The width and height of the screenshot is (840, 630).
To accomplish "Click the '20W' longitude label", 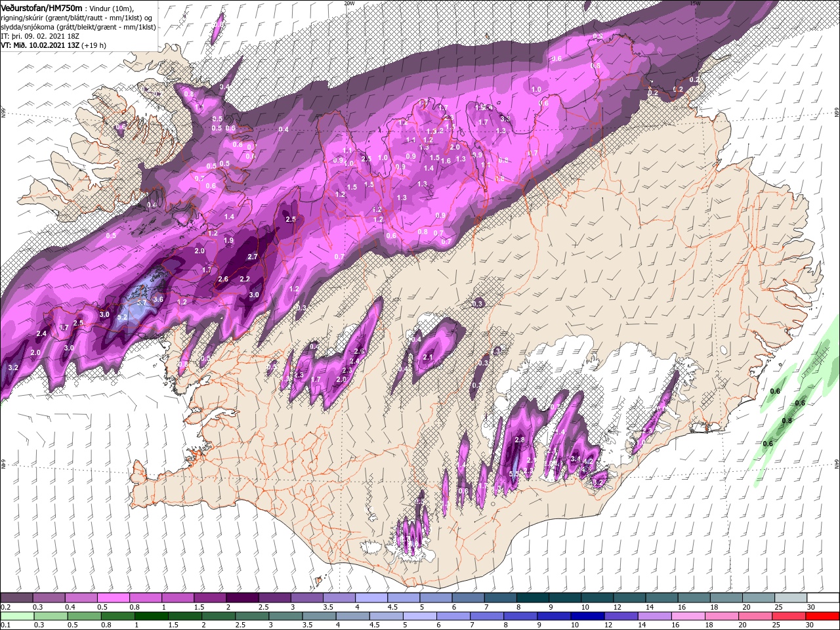I will (349, 3).
